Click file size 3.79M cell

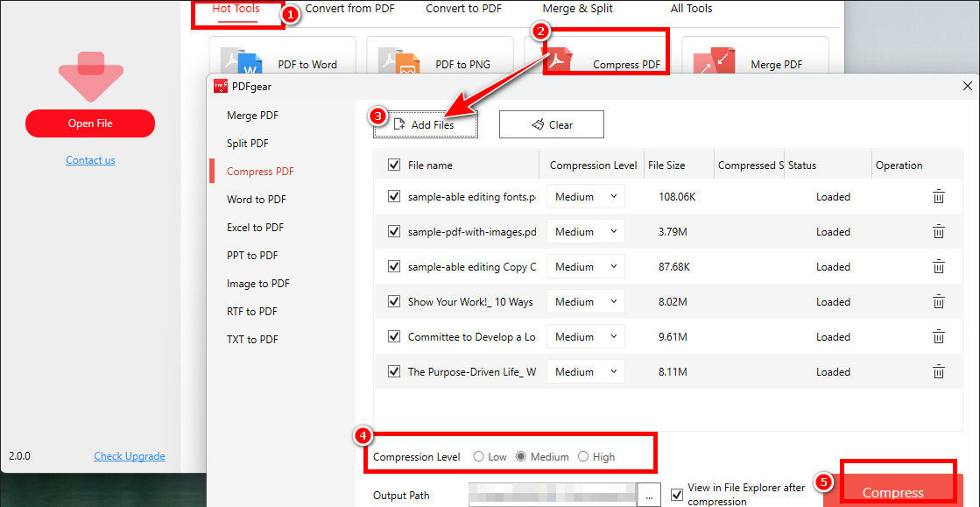(x=673, y=232)
